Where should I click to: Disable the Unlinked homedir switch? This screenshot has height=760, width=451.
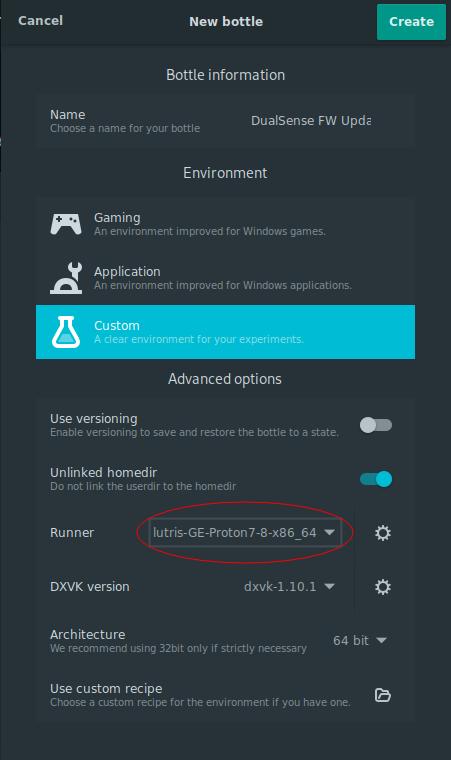point(376,479)
